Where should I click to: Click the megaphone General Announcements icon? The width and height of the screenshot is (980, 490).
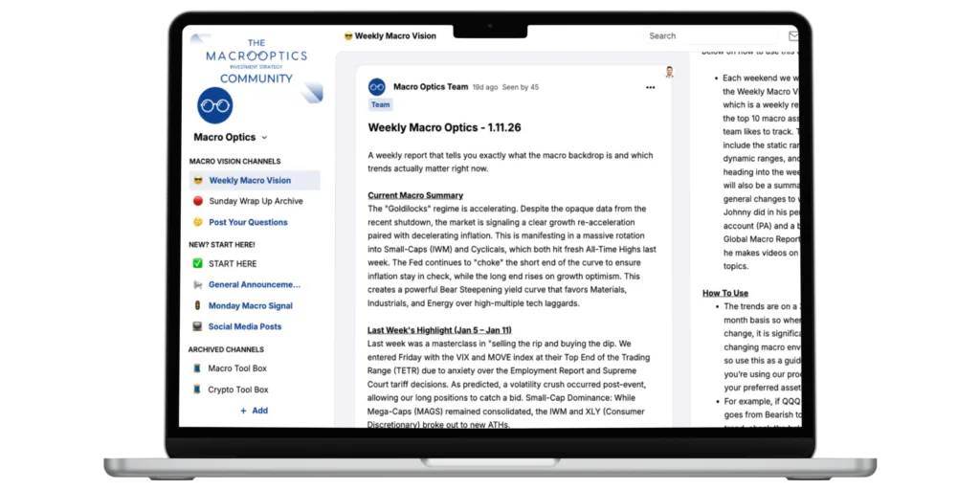point(197,285)
